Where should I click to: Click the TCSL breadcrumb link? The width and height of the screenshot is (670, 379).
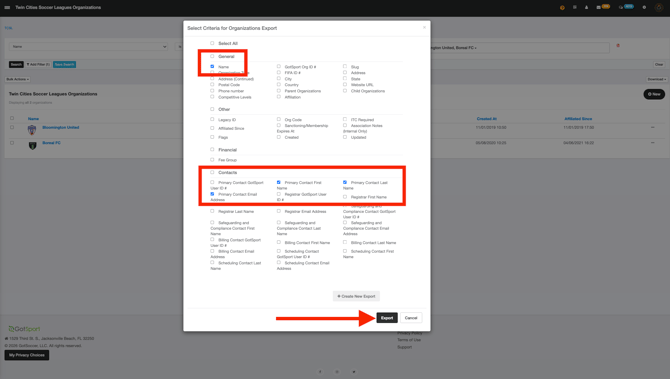[9, 28]
